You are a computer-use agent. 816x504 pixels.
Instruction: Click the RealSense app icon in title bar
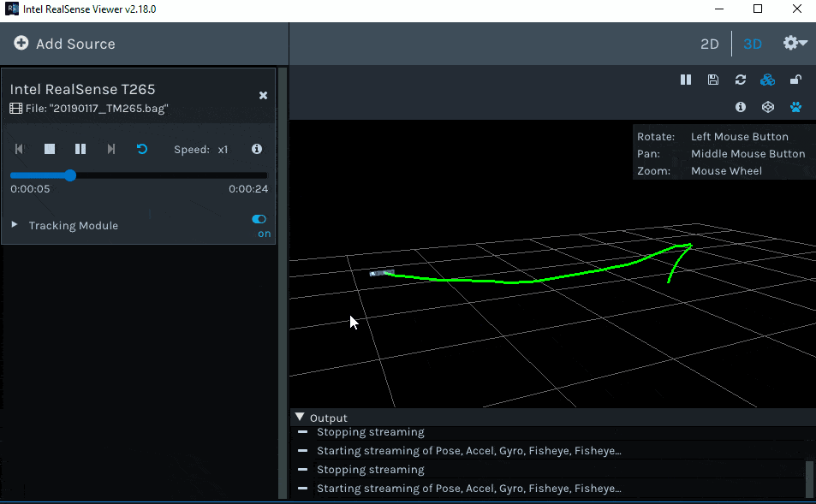pyautogui.click(x=11, y=9)
